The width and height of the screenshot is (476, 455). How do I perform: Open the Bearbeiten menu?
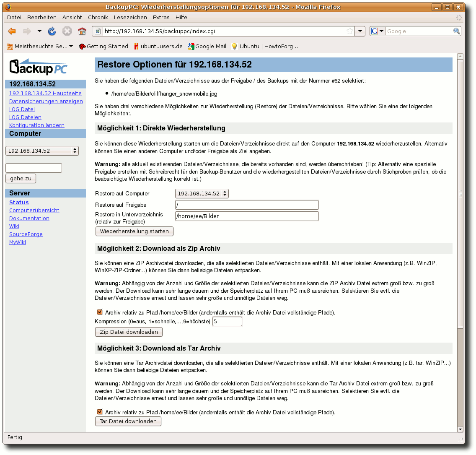(x=41, y=17)
